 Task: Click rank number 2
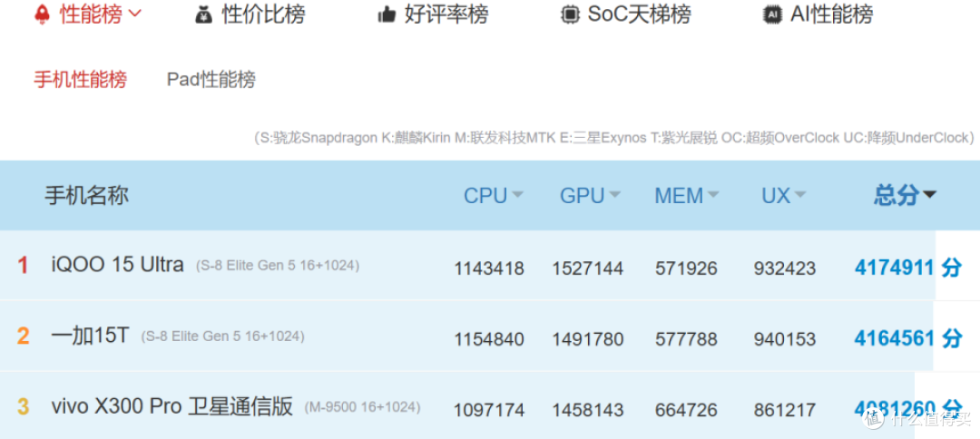pos(23,337)
